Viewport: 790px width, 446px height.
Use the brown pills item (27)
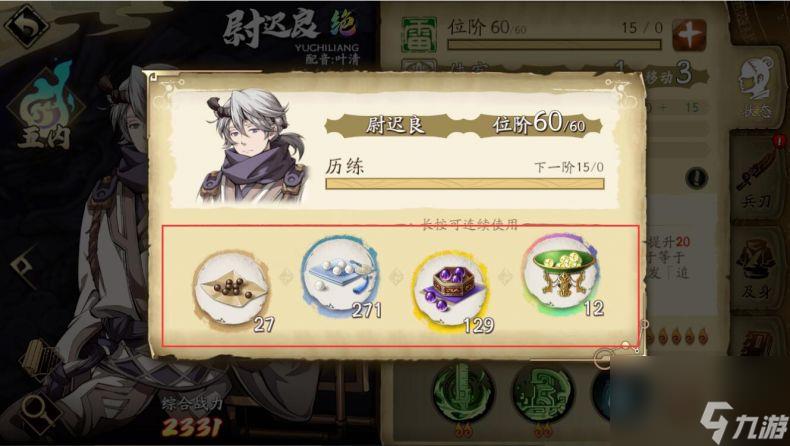(232, 290)
